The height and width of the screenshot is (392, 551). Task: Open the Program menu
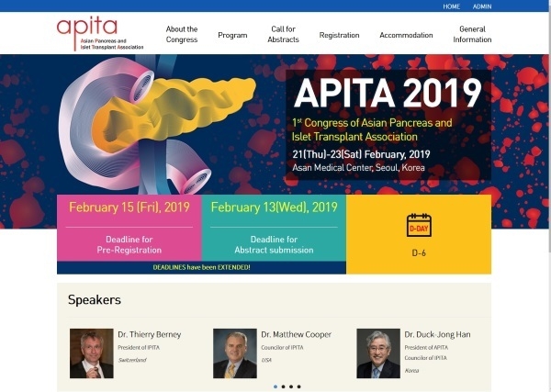pyautogui.click(x=232, y=35)
